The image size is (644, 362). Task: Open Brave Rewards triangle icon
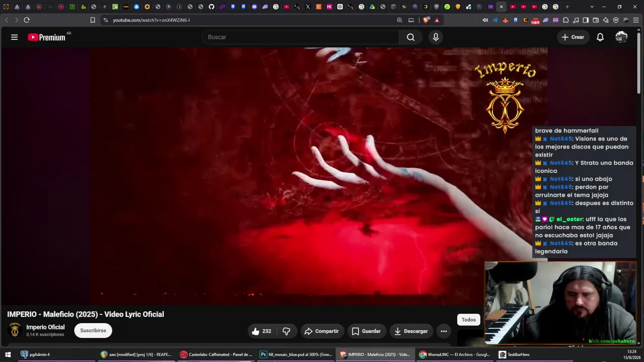click(x=437, y=20)
